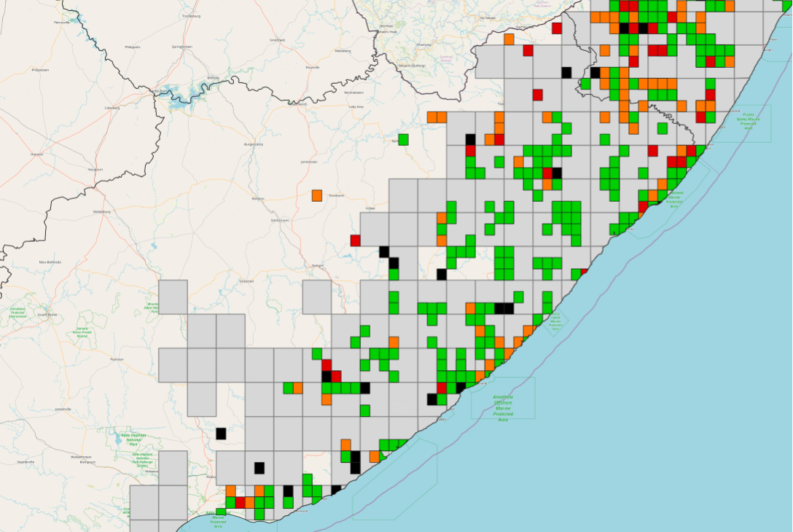The image size is (793, 532).
Task: Select the Jansenville town label
Action: click(63, 409)
